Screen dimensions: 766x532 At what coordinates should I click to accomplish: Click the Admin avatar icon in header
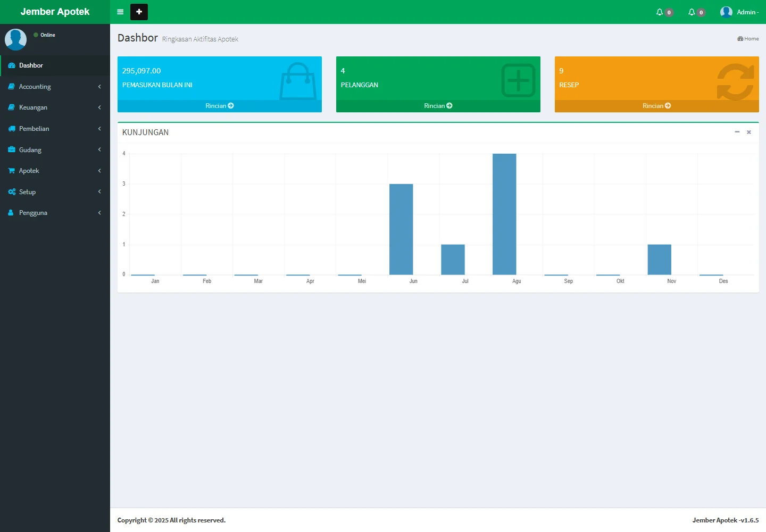click(726, 12)
